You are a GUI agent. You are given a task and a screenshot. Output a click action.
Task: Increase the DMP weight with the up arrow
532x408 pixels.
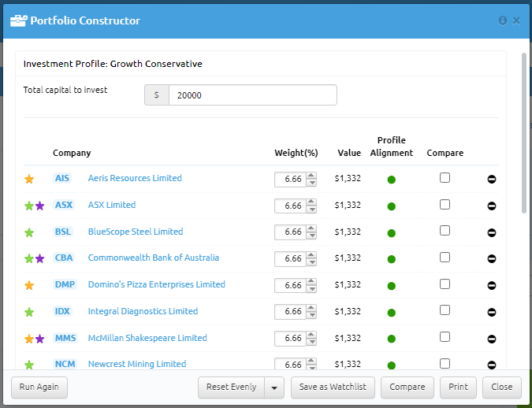pyautogui.click(x=311, y=282)
